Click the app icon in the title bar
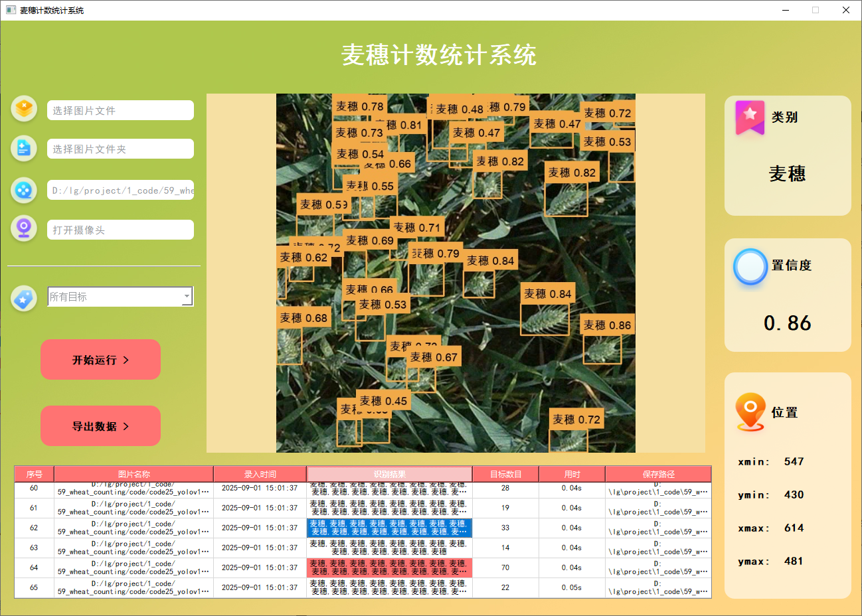The width and height of the screenshot is (862, 616). point(11,10)
